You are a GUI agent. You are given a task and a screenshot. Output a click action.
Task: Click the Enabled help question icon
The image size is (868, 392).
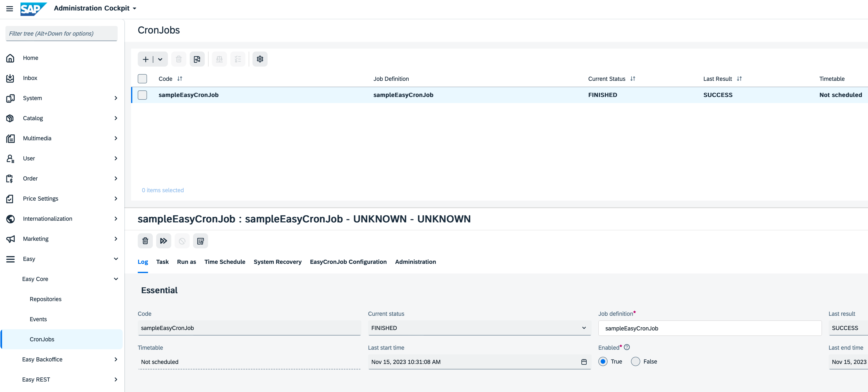pos(627,347)
